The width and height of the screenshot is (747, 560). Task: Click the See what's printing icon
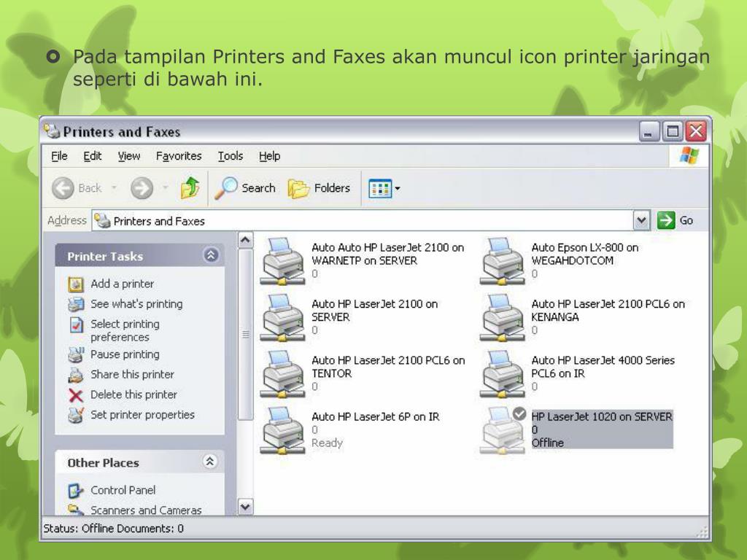point(76,304)
